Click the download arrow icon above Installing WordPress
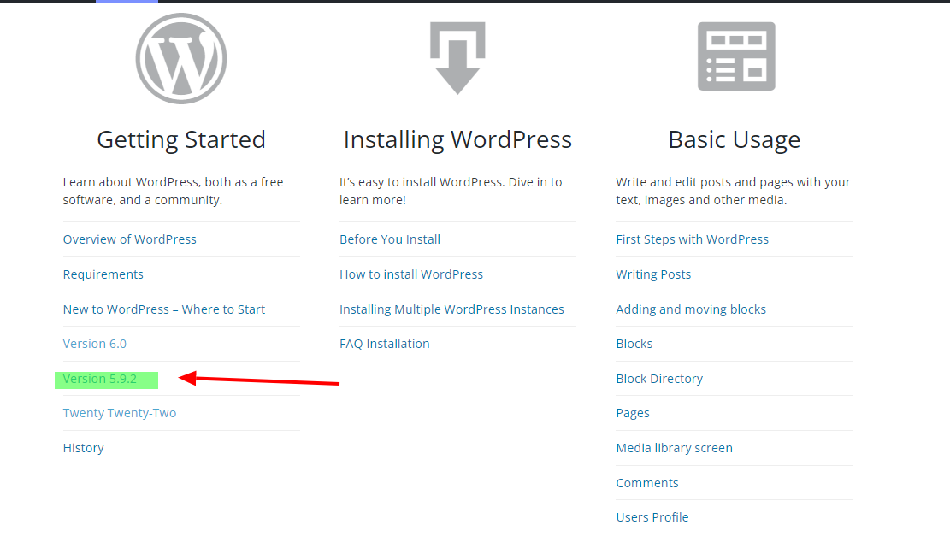Image resolution: width=950 pixels, height=560 pixels. (x=457, y=56)
